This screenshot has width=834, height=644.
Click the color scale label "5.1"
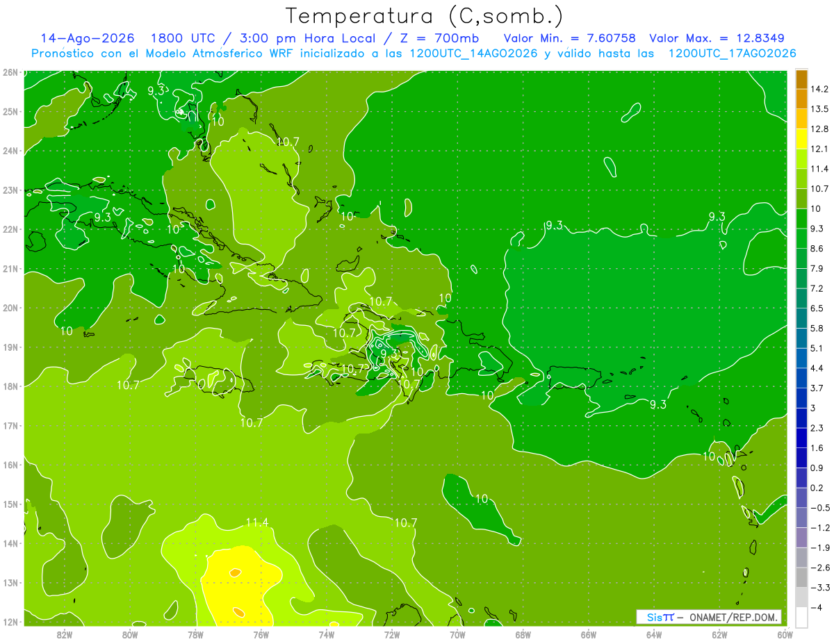(x=818, y=348)
